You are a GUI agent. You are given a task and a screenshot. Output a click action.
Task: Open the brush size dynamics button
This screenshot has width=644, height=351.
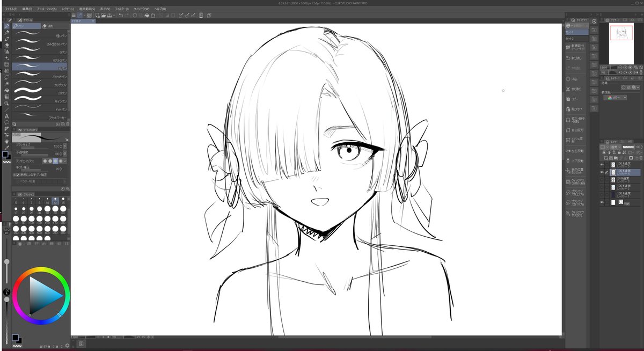click(x=65, y=146)
